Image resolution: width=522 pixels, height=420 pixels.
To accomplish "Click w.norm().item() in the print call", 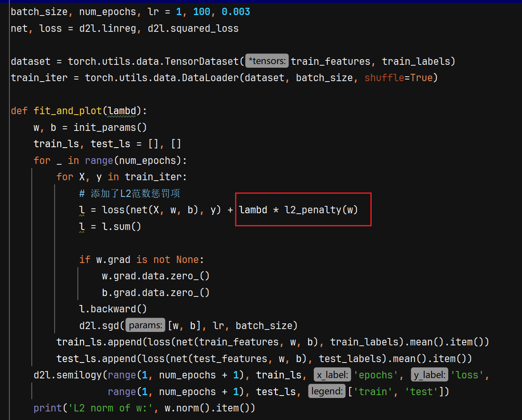I will [x=207, y=408].
